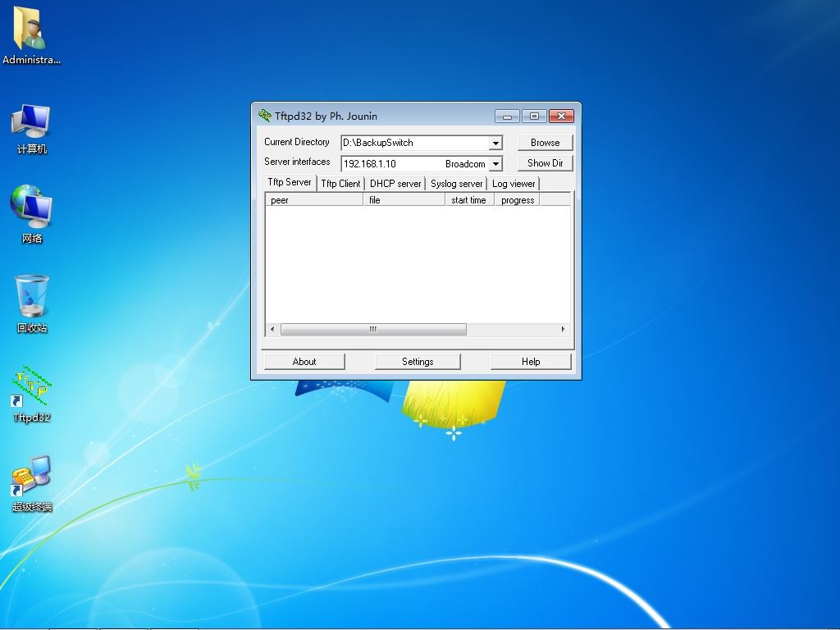Open the 网络 desktop icon
The width and height of the screenshot is (840, 630).
[x=31, y=214]
